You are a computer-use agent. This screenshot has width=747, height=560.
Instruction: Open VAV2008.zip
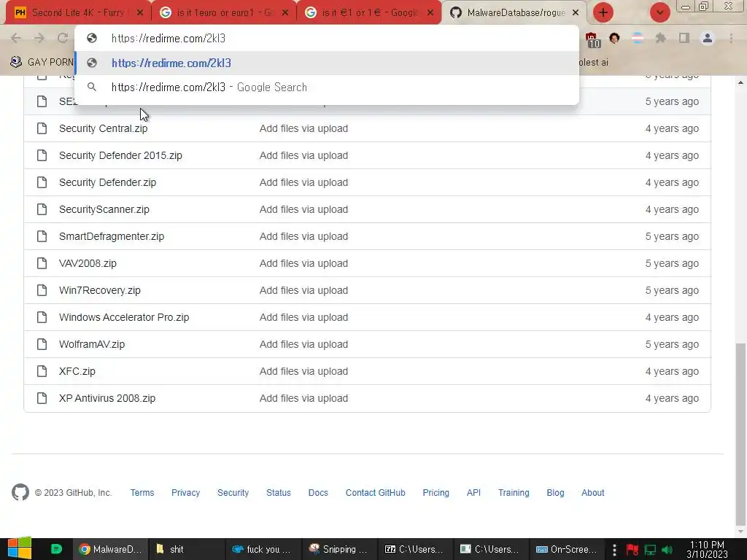88,263
